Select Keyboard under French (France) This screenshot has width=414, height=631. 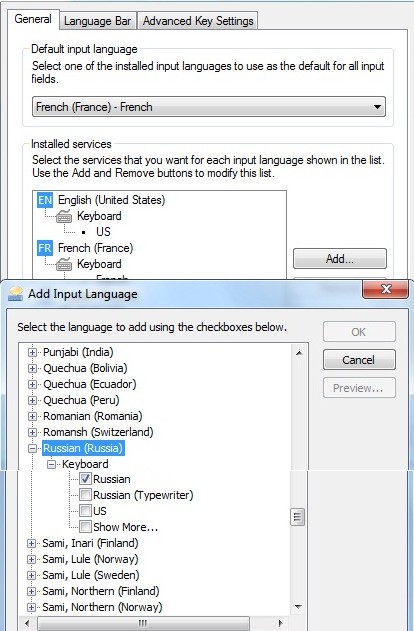pyautogui.click(x=99, y=264)
